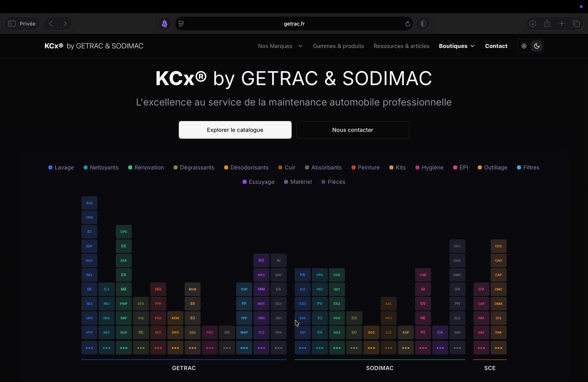
Task: Select the Kits legend entry
Action: [397, 168]
